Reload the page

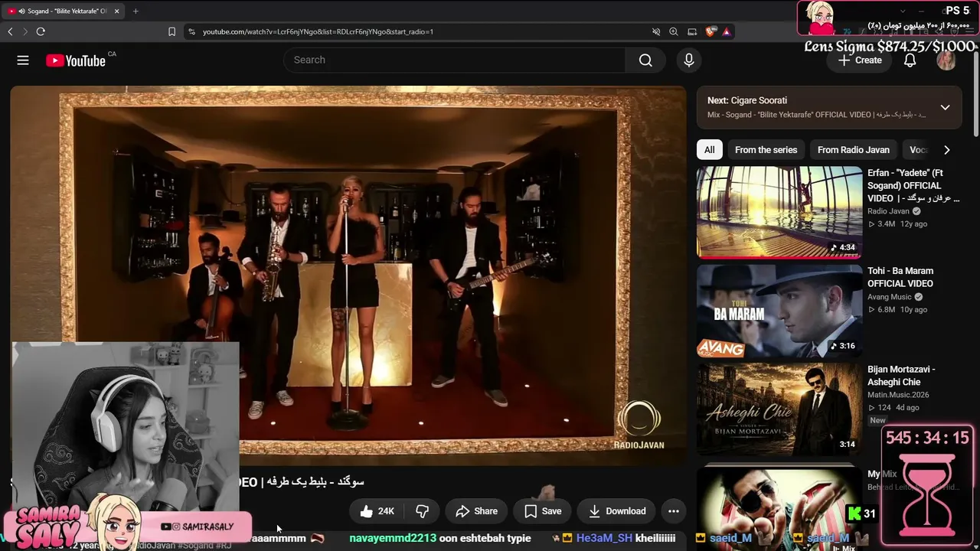tap(41, 31)
